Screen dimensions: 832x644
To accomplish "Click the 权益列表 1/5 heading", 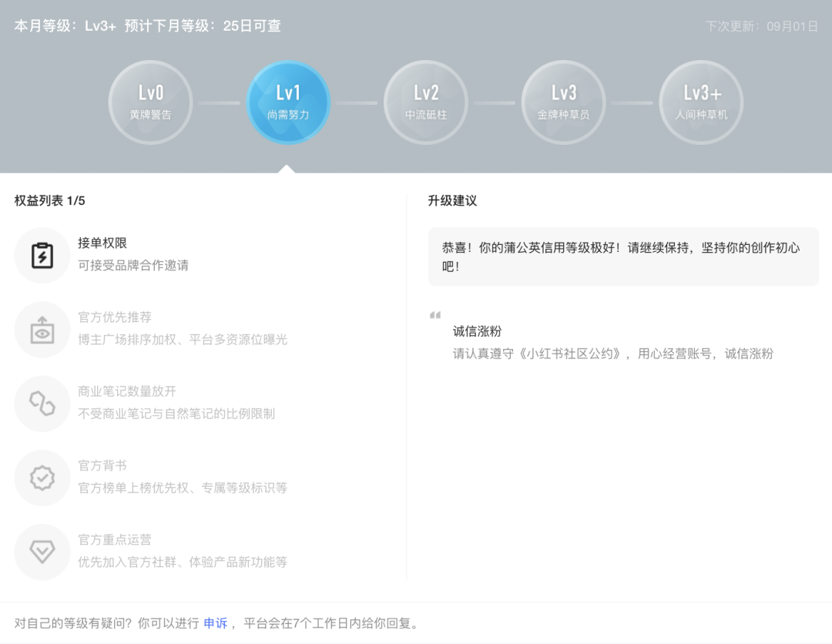I will pyautogui.click(x=50, y=200).
